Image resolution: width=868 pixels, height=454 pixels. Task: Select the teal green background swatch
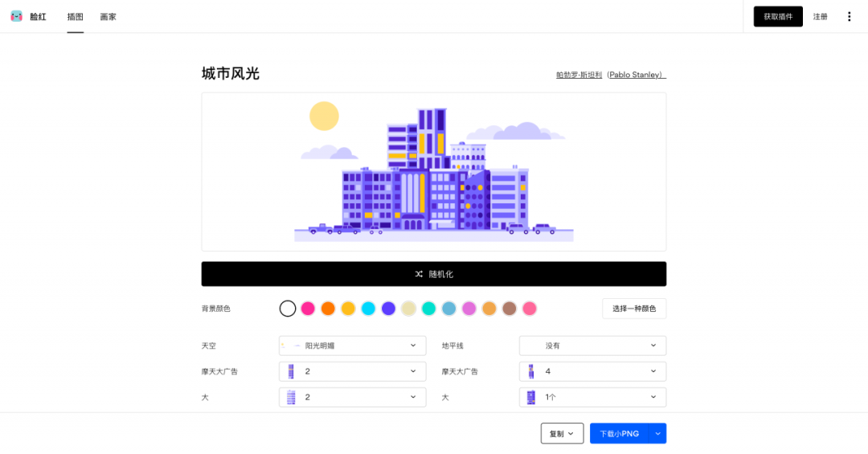point(428,309)
